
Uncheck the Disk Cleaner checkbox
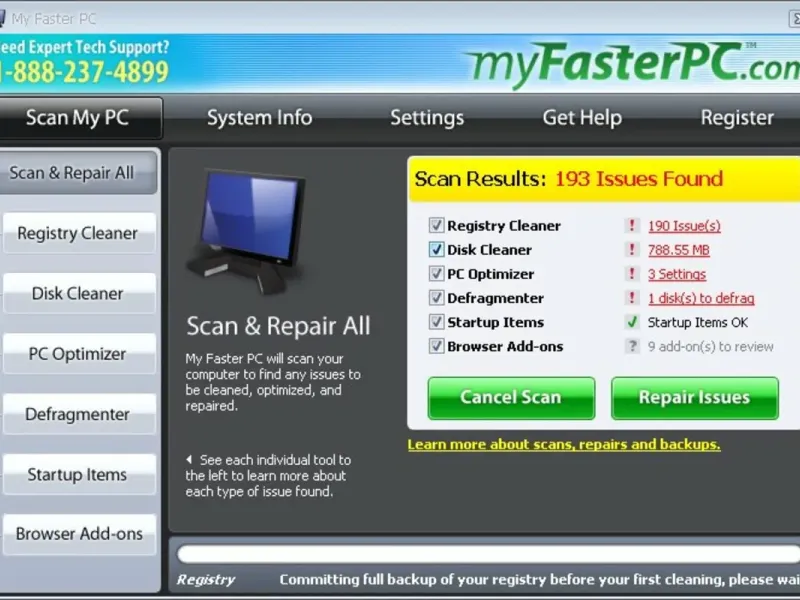pos(436,249)
